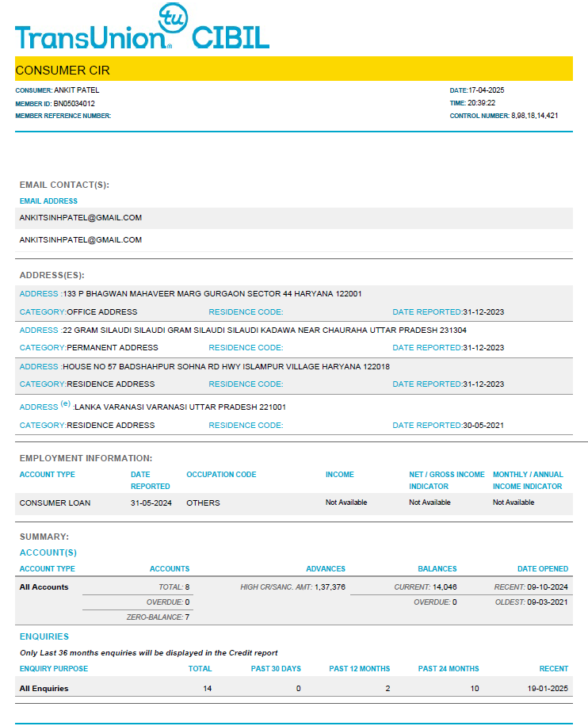
Task: Select employment date reported 31-05-2024
Action: coord(151,502)
